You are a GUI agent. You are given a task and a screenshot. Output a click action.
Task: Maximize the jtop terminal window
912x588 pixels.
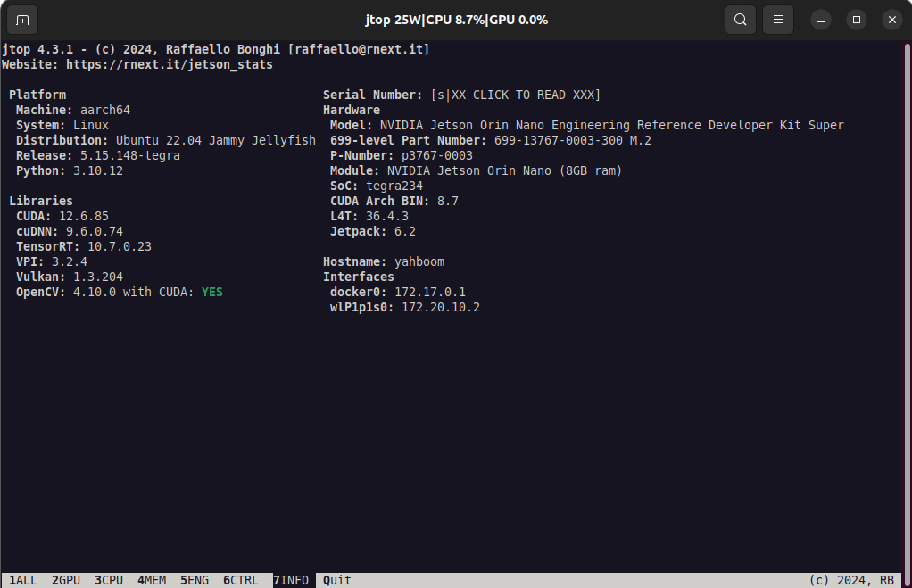tap(856, 20)
